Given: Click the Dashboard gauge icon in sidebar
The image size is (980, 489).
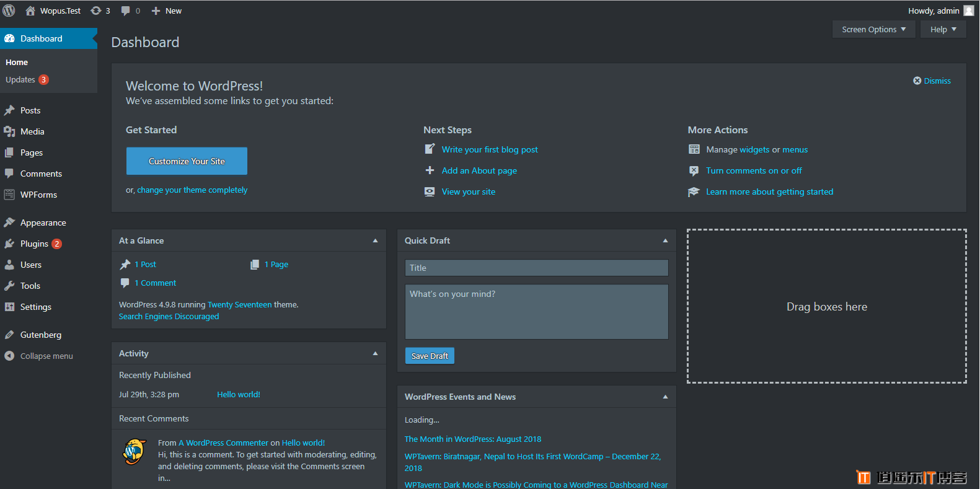Looking at the screenshot, I should pos(9,38).
